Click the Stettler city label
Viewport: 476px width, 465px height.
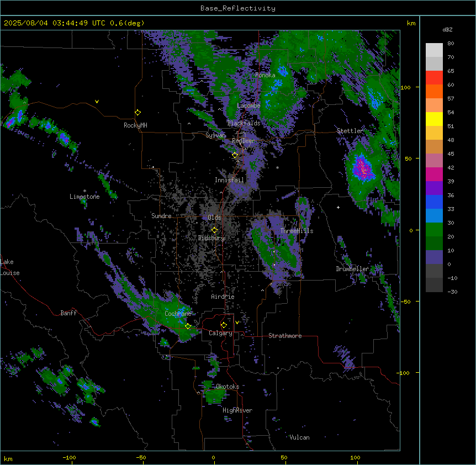tap(350, 131)
